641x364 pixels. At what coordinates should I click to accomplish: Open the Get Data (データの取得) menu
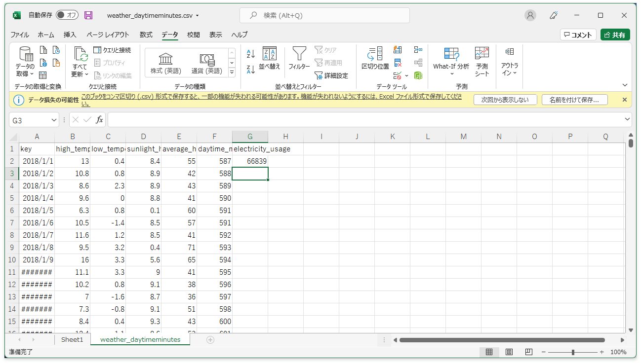point(25,62)
